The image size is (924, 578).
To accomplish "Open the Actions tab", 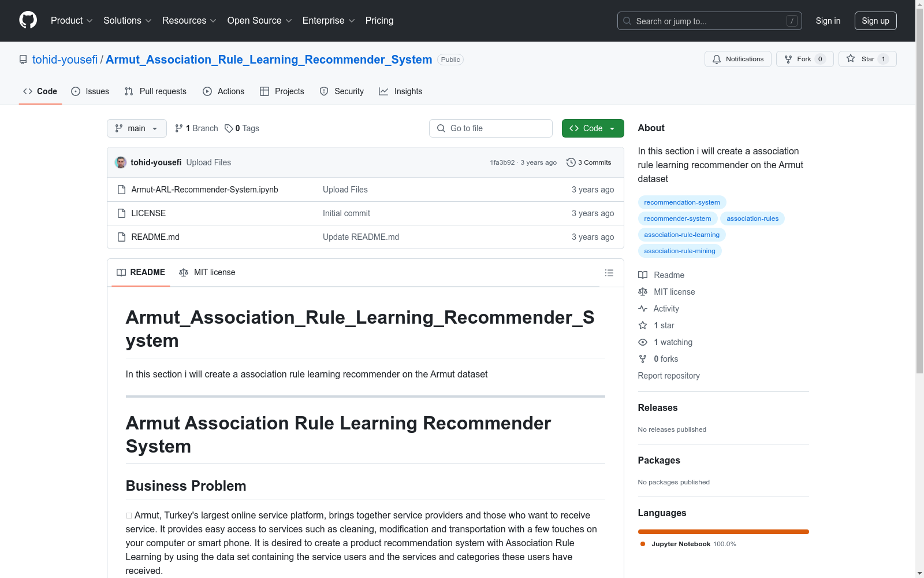I will click(x=223, y=91).
